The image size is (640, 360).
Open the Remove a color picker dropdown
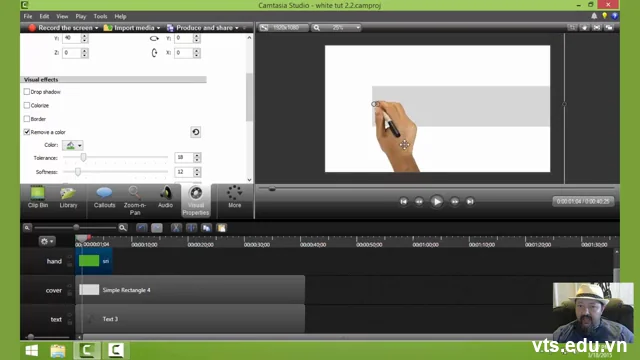pyautogui.click(x=73, y=145)
